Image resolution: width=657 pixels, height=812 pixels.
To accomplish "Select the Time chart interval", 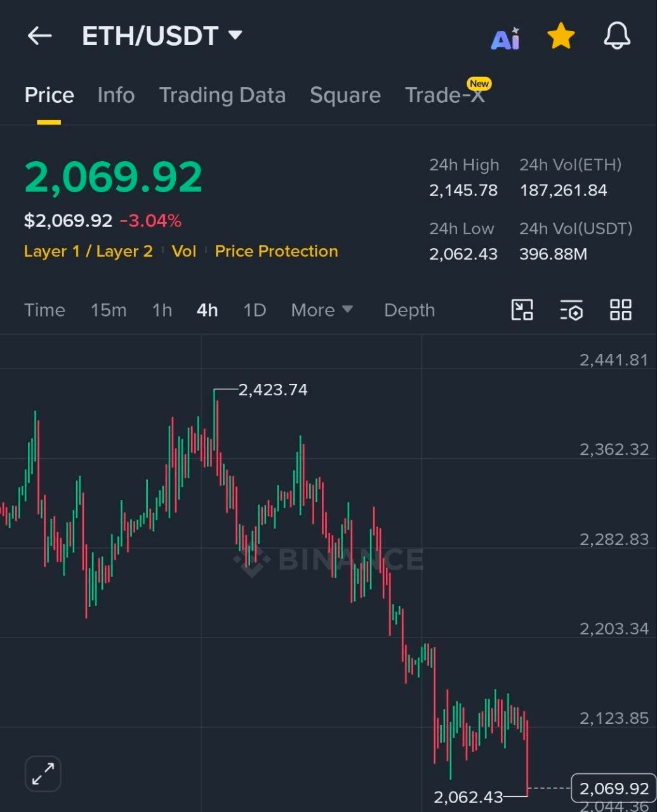I will coord(44,310).
